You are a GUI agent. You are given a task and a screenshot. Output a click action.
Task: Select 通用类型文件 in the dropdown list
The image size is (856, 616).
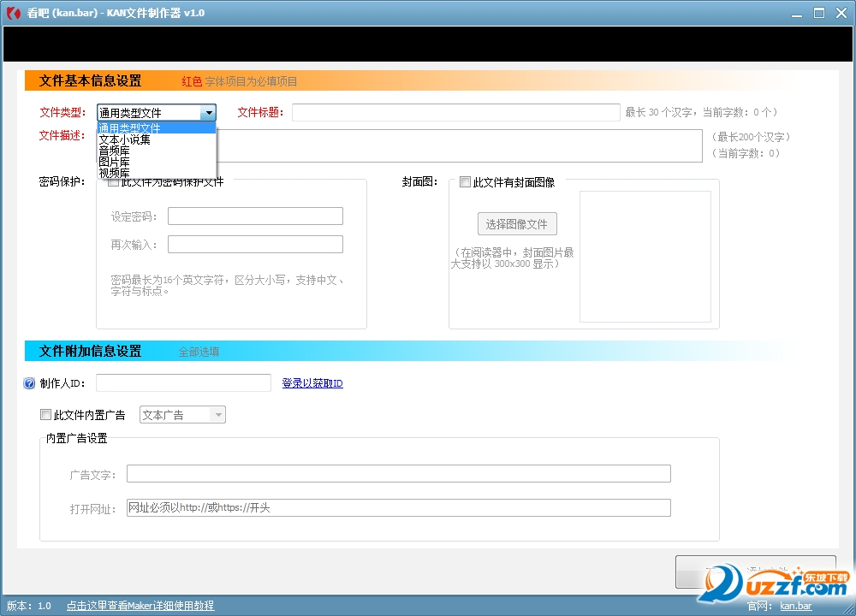click(157, 127)
